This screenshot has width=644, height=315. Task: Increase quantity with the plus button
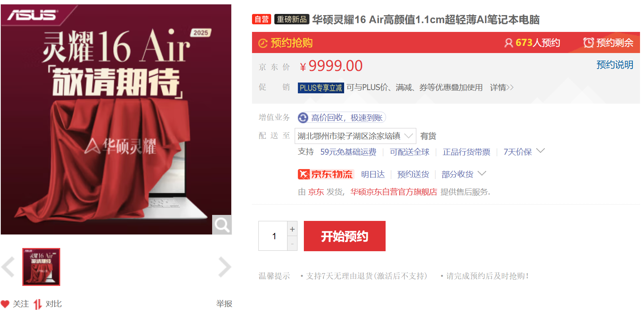(x=292, y=229)
